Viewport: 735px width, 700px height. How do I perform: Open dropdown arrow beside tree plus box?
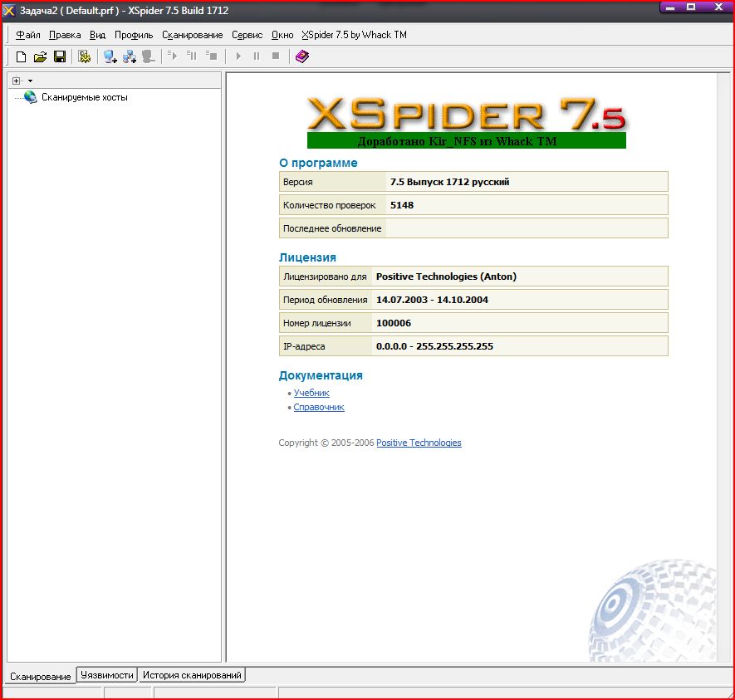31,81
